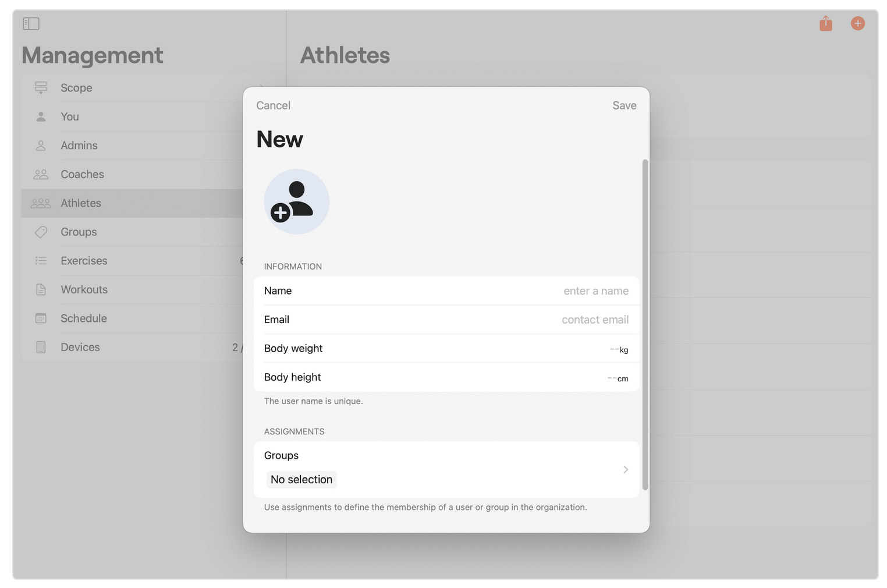Save the new athlete

624,105
